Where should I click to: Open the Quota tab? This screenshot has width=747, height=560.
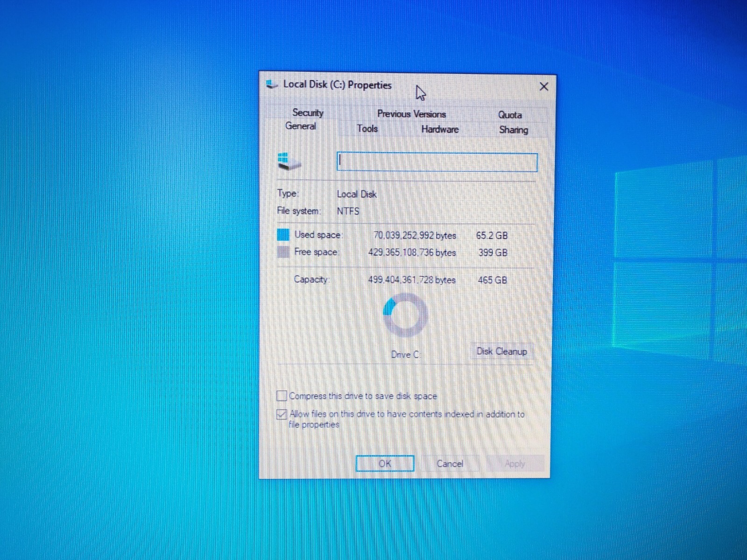(x=510, y=115)
